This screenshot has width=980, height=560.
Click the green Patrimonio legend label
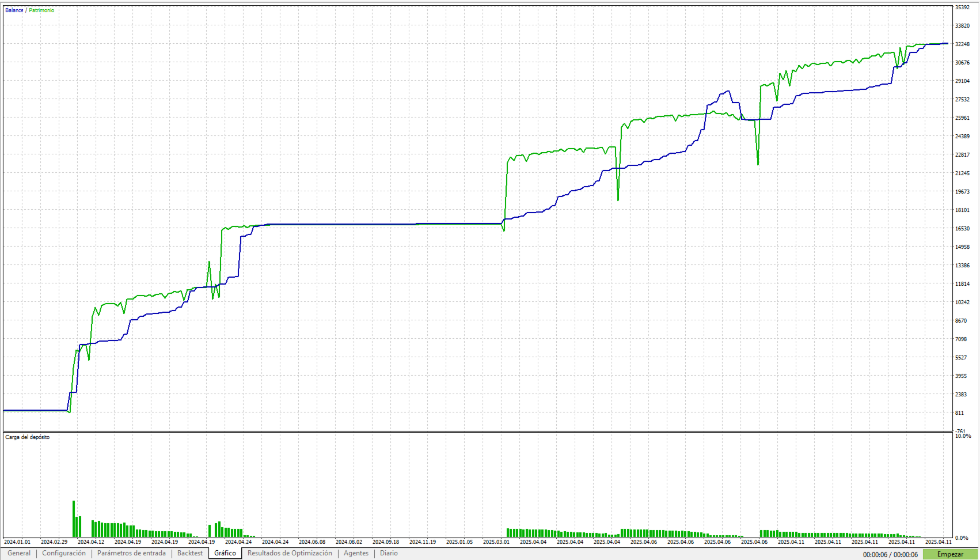point(41,10)
